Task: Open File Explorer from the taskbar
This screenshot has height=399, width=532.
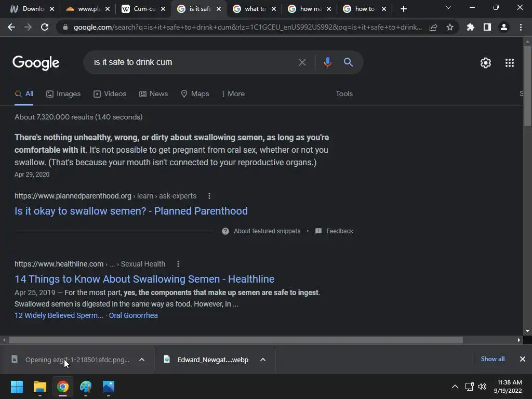Action: click(x=39, y=387)
